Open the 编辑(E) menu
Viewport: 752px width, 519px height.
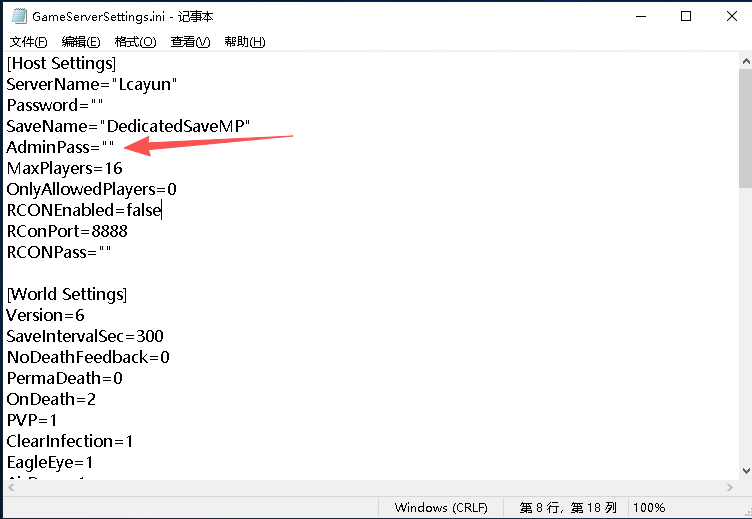coord(81,42)
